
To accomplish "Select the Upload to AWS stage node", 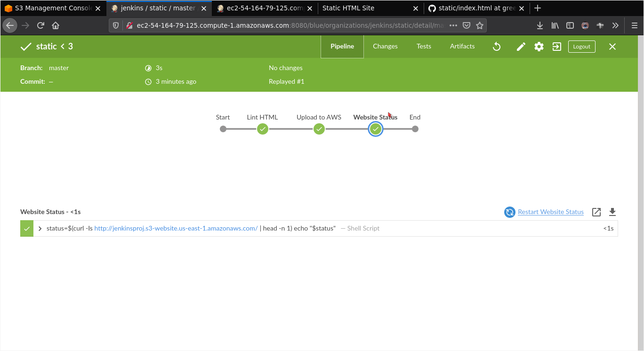I will click(319, 129).
